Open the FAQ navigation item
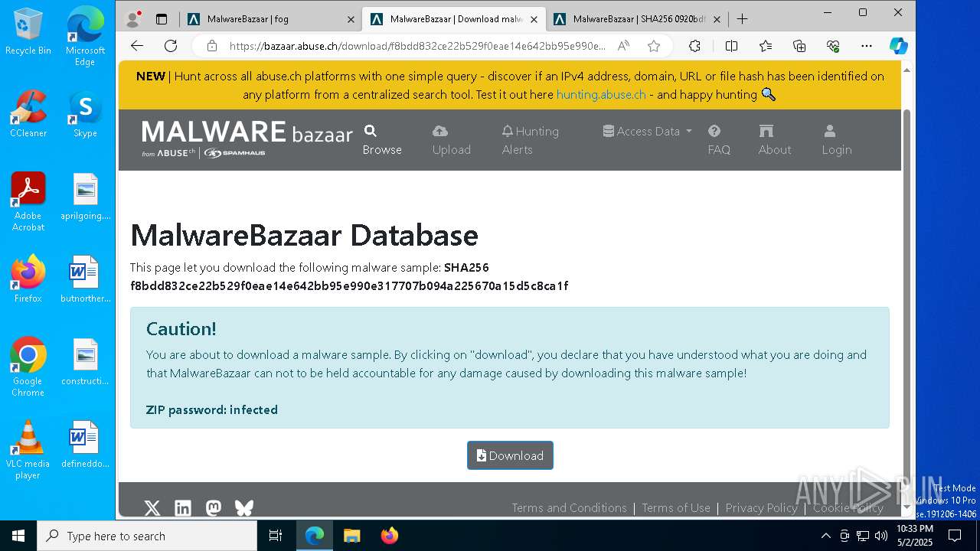This screenshot has width=980, height=551. (x=718, y=140)
